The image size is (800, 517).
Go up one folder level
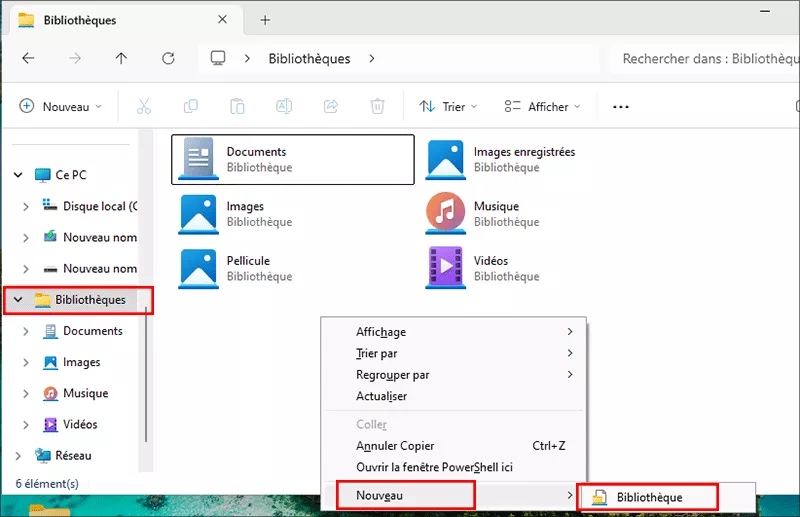click(121, 59)
